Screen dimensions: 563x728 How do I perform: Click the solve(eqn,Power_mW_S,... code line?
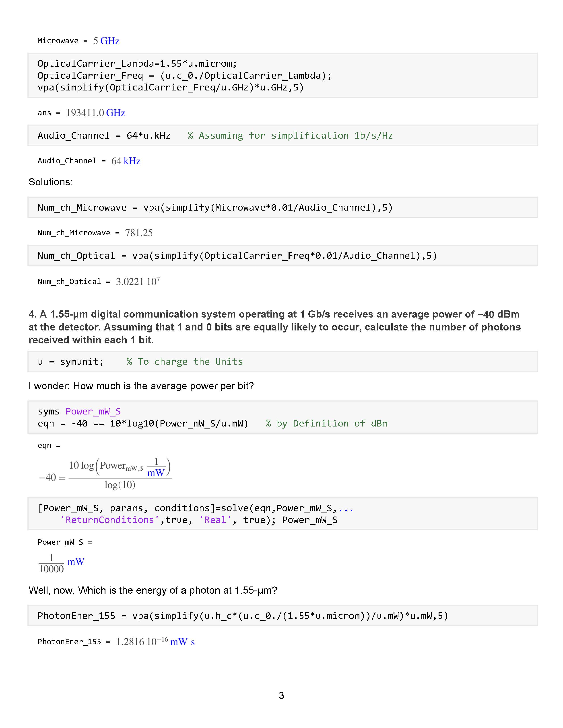click(196, 508)
